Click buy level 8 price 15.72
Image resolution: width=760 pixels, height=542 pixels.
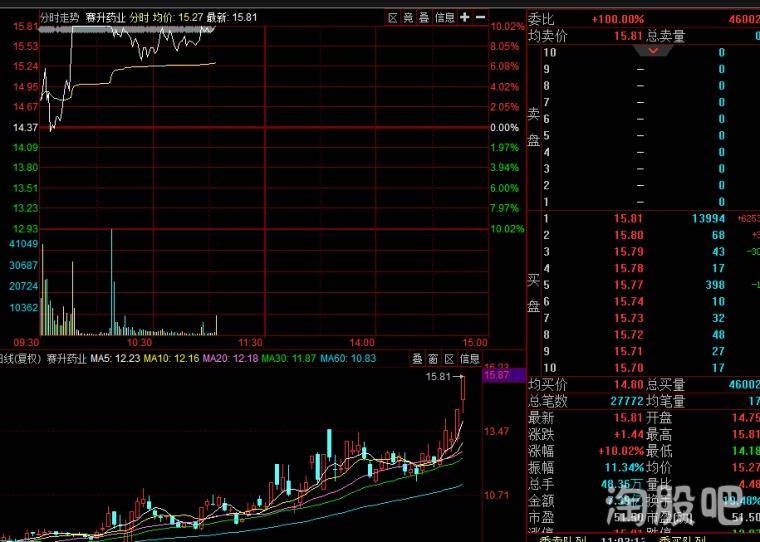628,335
